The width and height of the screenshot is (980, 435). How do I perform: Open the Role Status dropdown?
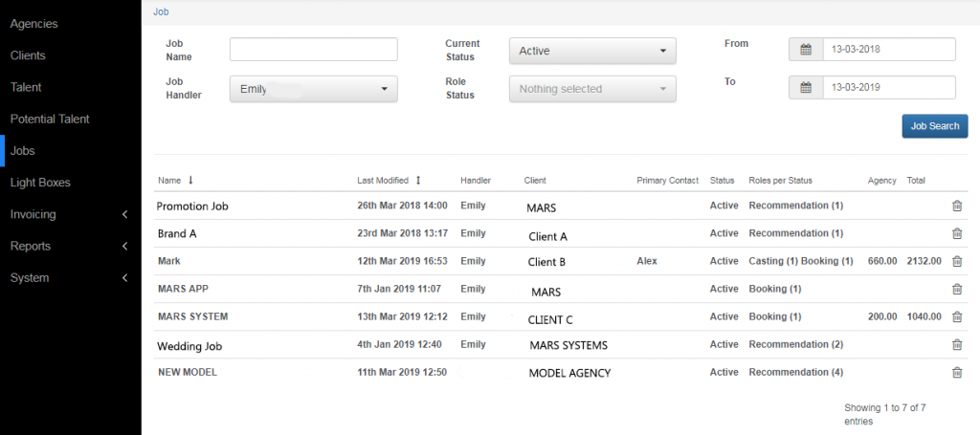coord(591,89)
